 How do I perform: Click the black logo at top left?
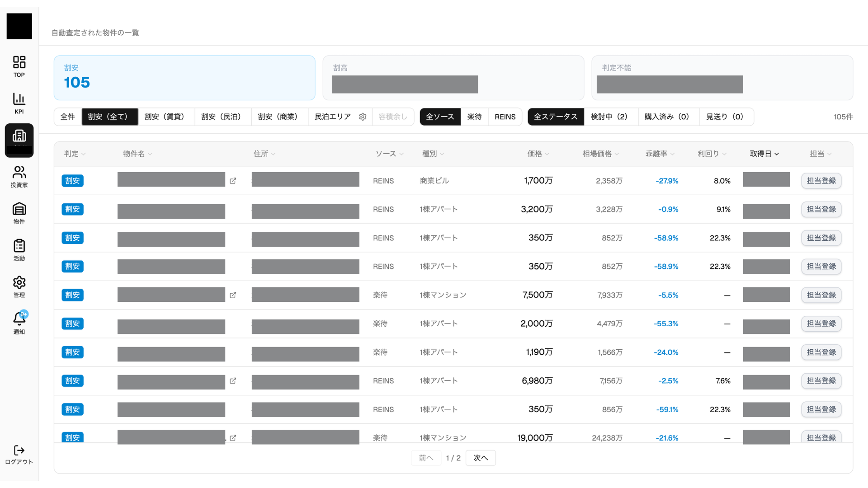(x=19, y=26)
